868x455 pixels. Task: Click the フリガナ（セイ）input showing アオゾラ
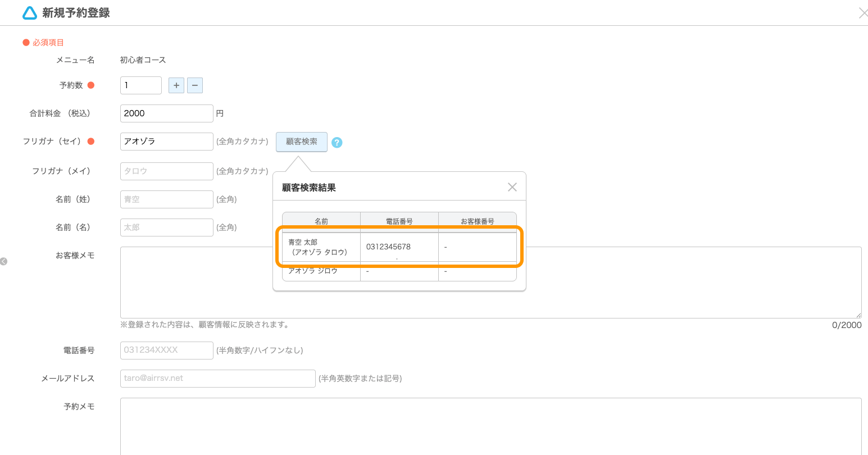click(x=166, y=141)
